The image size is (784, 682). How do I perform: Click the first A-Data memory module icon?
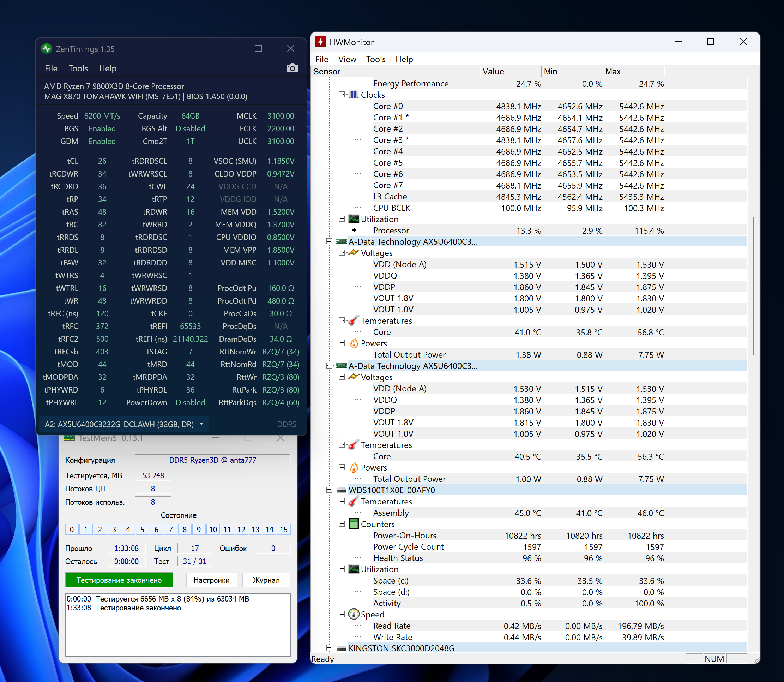(342, 242)
